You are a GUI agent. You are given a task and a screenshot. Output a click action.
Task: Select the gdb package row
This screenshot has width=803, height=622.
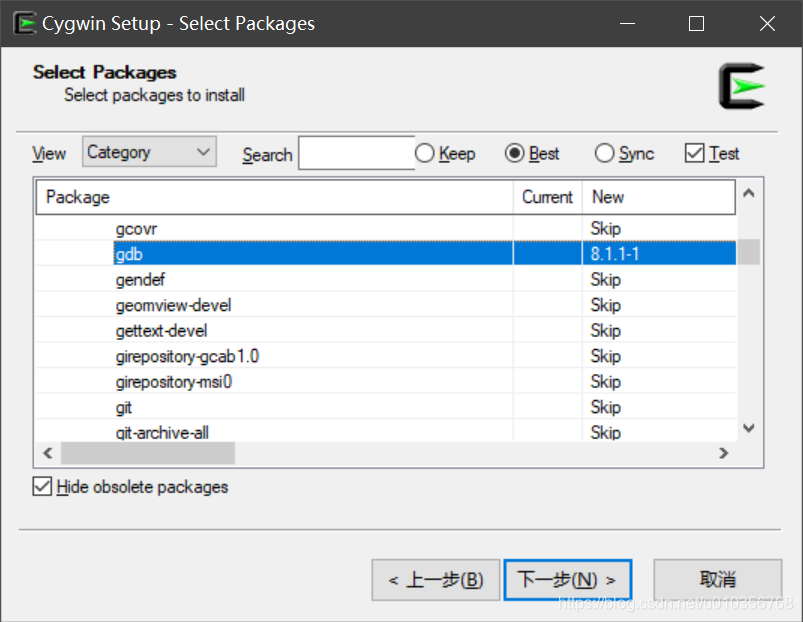(x=386, y=253)
